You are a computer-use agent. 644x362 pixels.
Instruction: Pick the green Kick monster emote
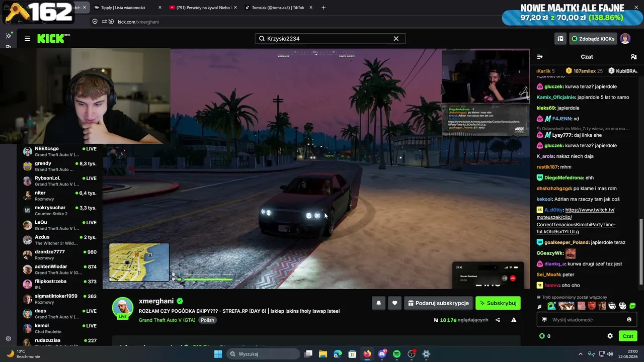pos(551,306)
